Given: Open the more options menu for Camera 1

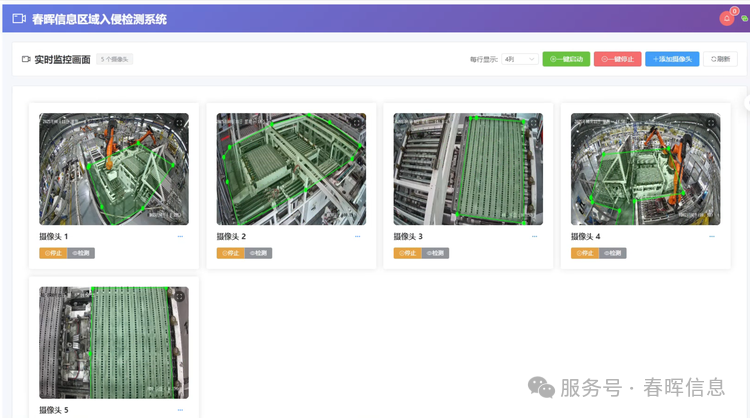Looking at the screenshot, I should (x=180, y=236).
